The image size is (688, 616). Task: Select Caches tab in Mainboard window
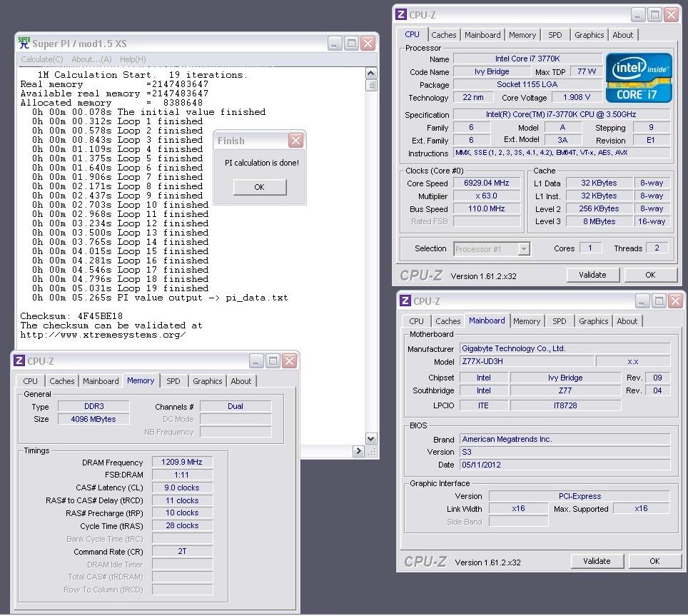tap(448, 321)
